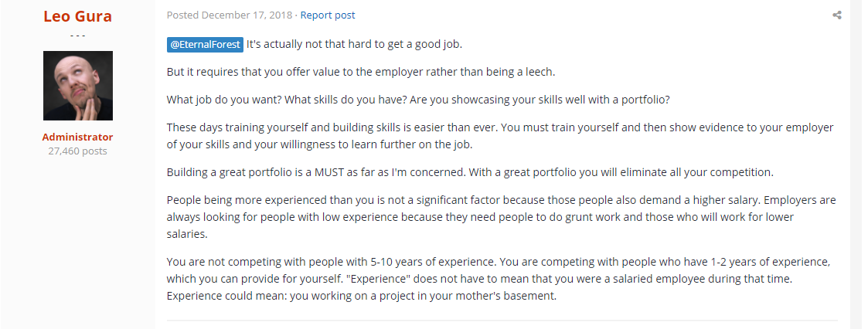
Task: Open the @EternalForest mention tag
Action: point(205,44)
